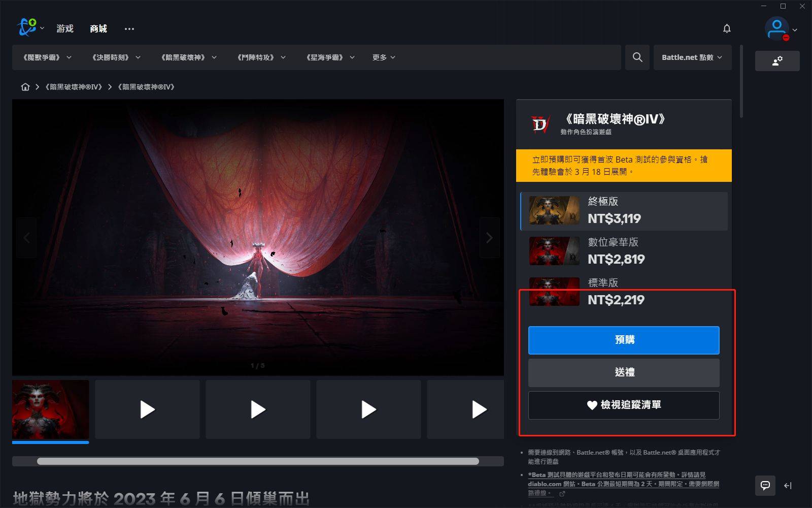
Task: Click the yellow Beta pre-purchase notice
Action: (624, 166)
